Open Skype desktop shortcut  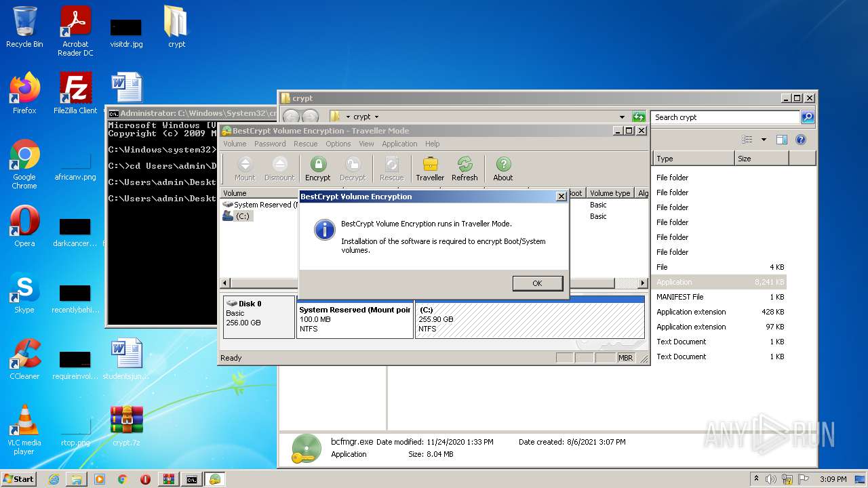pyautogui.click(x=24, y=293)
